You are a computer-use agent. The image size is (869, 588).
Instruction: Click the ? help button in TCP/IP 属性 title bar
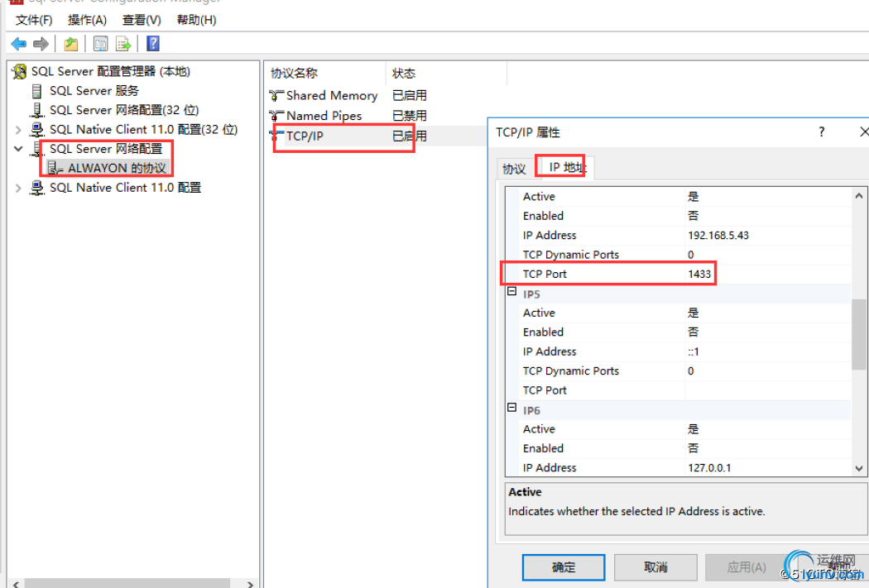pos(821,131)
